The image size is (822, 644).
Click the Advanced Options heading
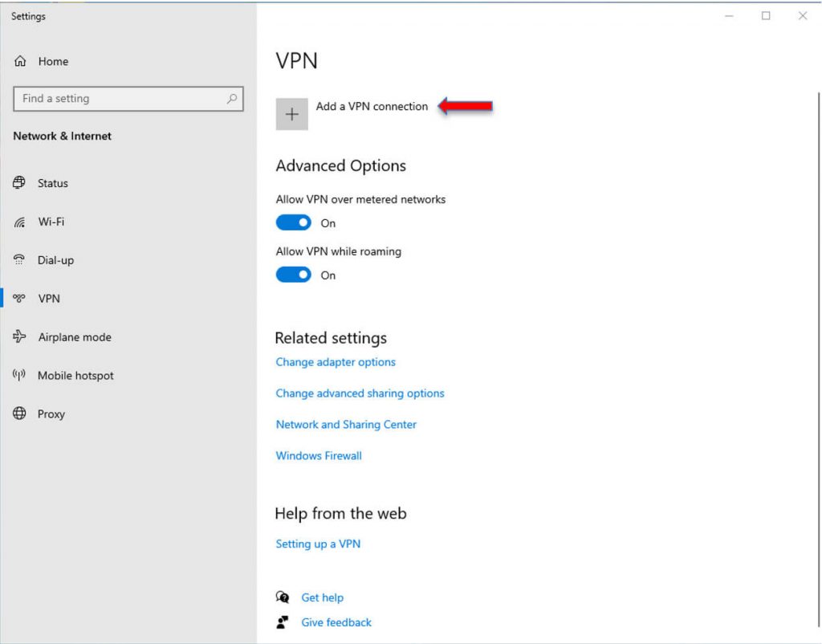pyautogui.click(x=340, y=165)
